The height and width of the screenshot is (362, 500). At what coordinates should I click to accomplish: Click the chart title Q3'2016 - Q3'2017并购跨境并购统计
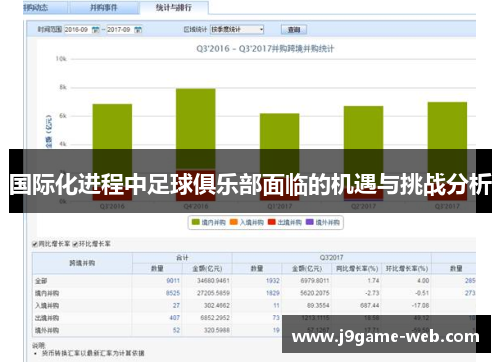265,49
